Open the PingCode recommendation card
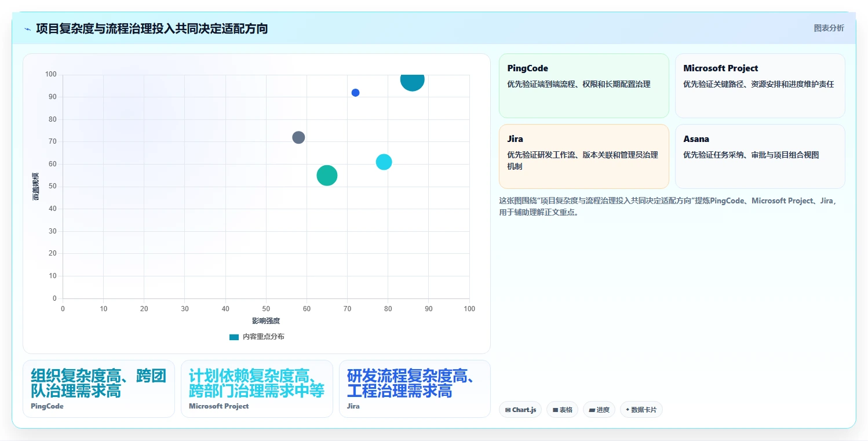 pyautogui.click(x=583, y=86)
